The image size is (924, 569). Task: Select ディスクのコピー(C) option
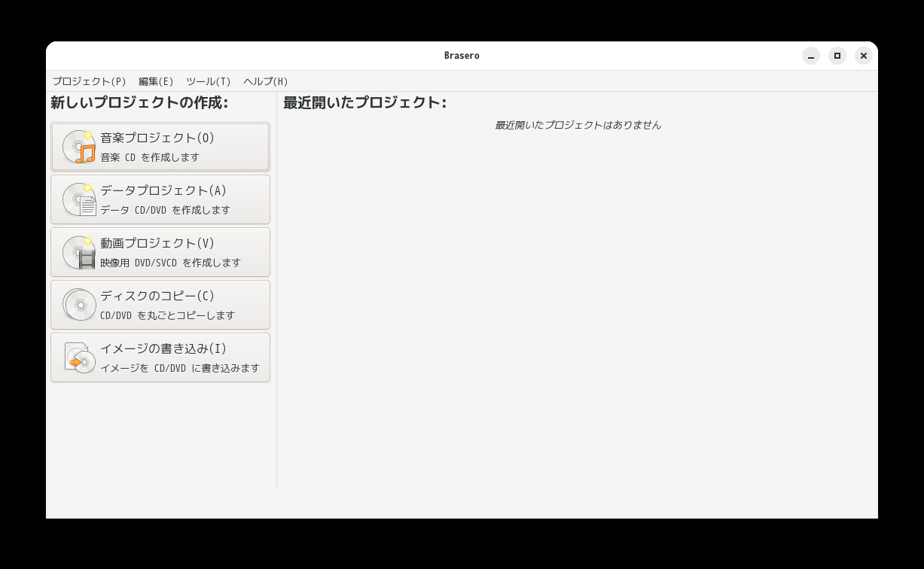160,305
